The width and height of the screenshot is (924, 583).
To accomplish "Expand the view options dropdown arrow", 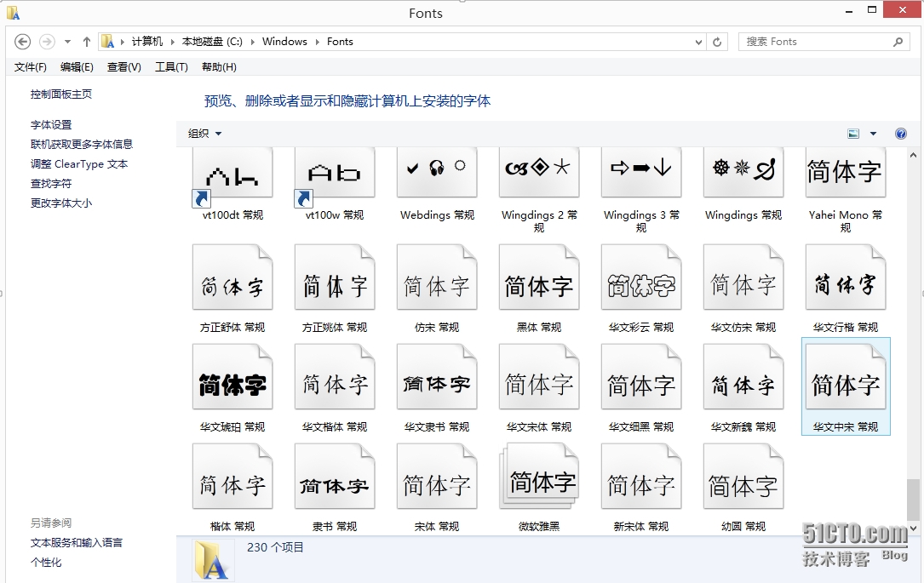I will 873,134.
